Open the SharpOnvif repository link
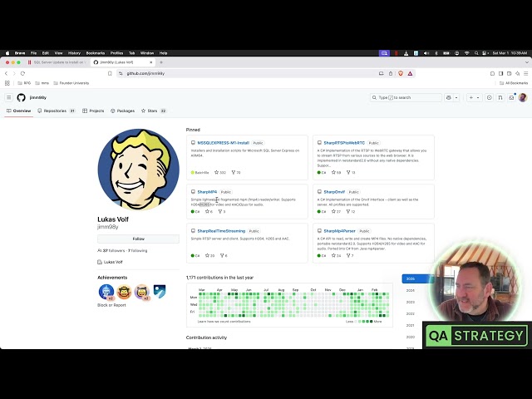This screenshot has width=532, height=399. click(x=334, y=192)
